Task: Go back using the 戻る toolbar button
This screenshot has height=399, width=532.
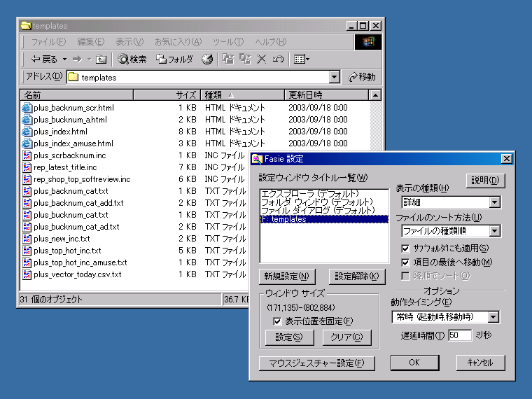Action: pos(44,59)
